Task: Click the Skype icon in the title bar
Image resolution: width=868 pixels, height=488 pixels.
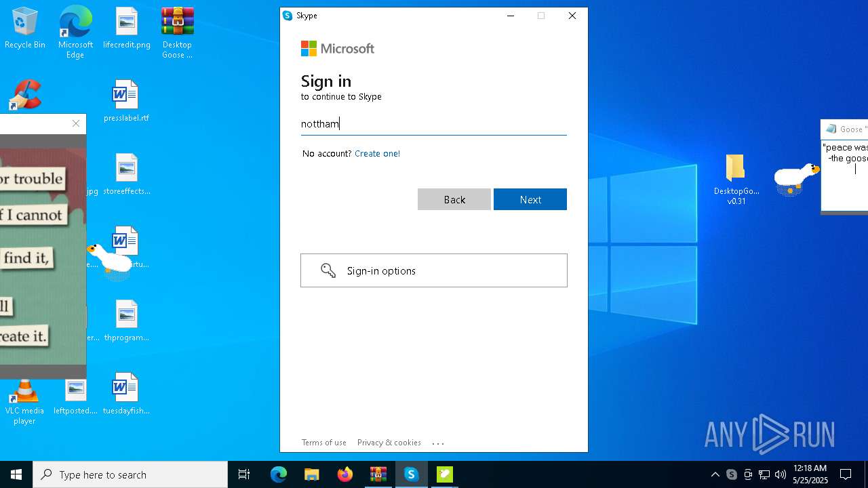Action: (288, 16)
